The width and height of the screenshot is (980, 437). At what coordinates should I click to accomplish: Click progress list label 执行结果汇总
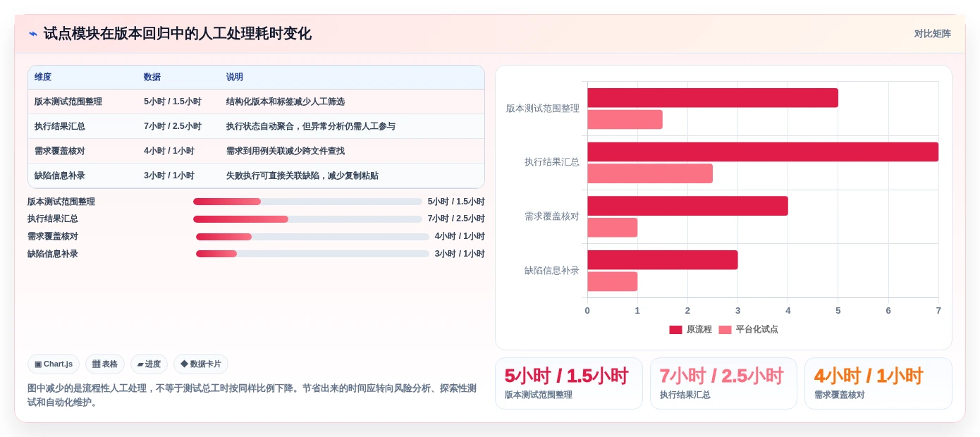pos(53,219)
